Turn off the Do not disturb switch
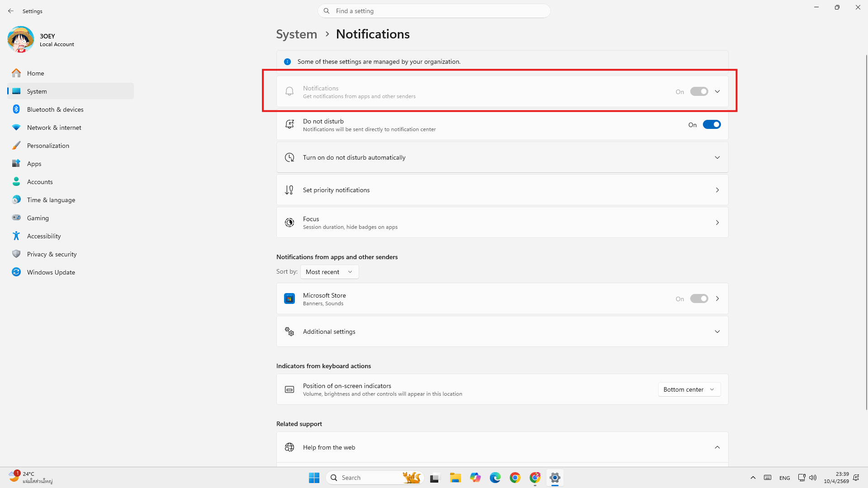 [711, 125]
